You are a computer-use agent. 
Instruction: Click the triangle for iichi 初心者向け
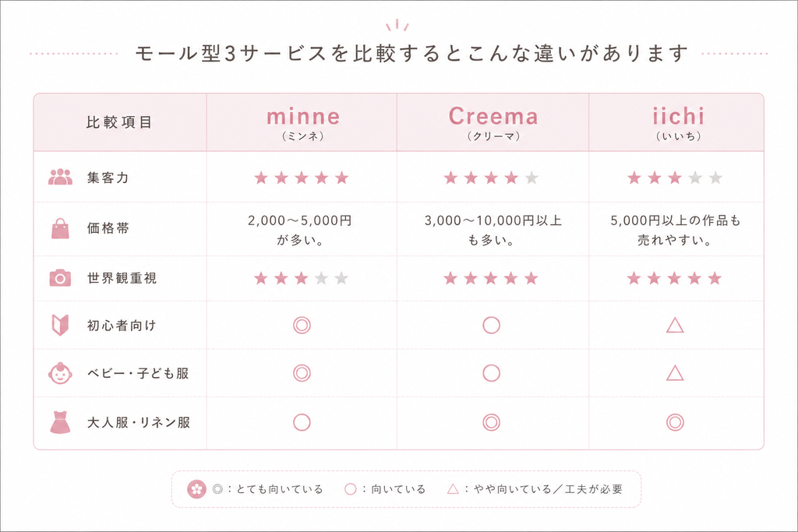click(675, 325)
